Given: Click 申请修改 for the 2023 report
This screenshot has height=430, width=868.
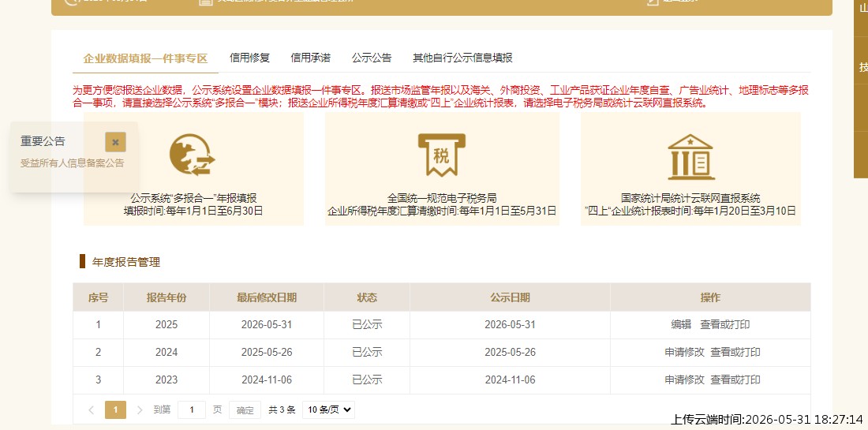Looking at the screenshot, I should pos(685,380).
